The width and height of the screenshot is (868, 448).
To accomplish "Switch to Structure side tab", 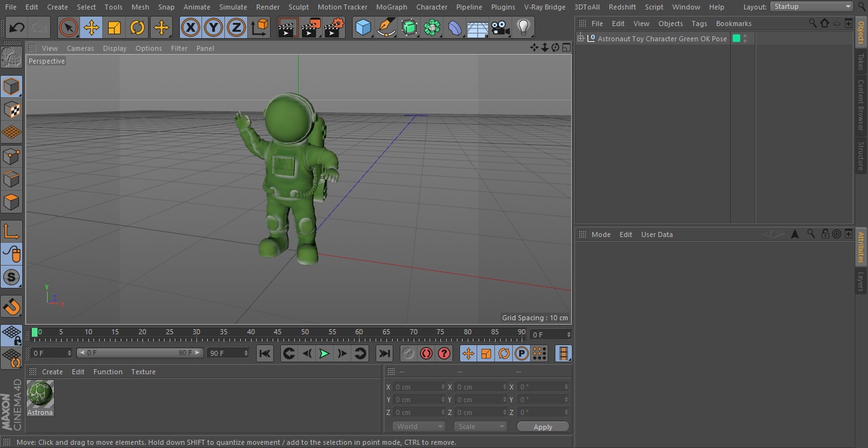I will click(x=861, y=156).
